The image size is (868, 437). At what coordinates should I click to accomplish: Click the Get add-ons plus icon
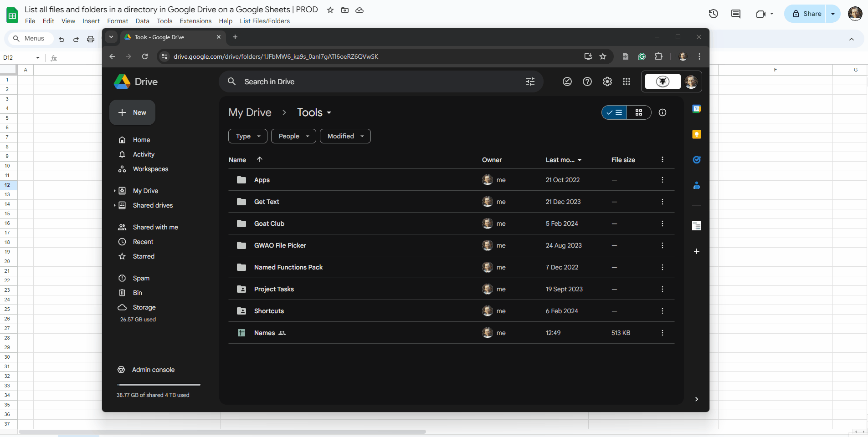(697, 251)
